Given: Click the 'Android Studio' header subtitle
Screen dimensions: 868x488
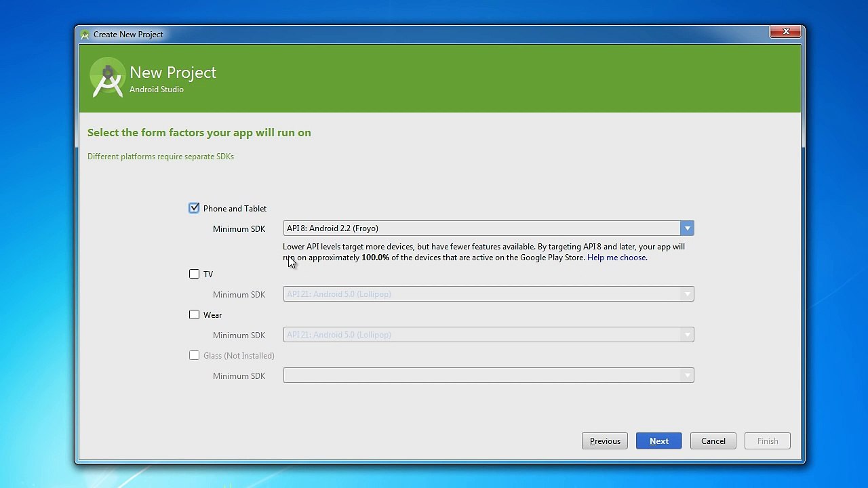Looking at the screenshot, I should click(157, 89).
